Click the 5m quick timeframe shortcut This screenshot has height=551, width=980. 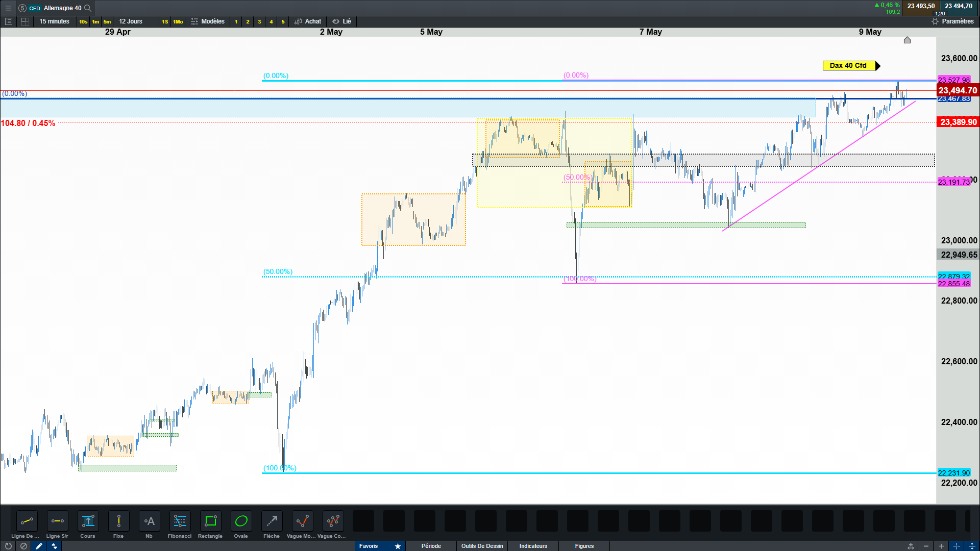pos(107,21)
